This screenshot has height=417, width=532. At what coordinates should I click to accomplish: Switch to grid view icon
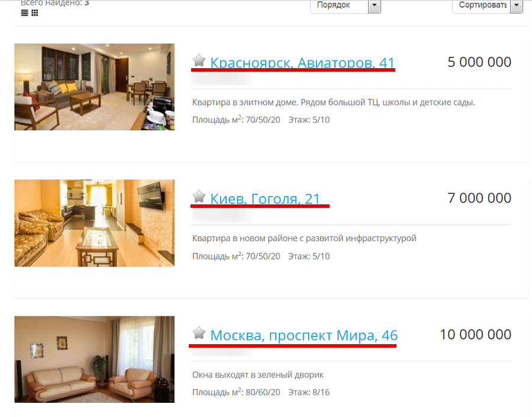(34, 13)
